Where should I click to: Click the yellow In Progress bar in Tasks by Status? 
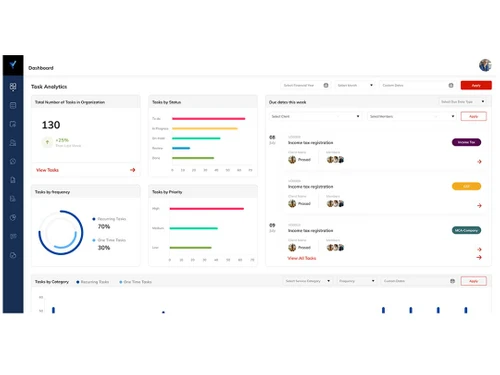click(205, 128)
